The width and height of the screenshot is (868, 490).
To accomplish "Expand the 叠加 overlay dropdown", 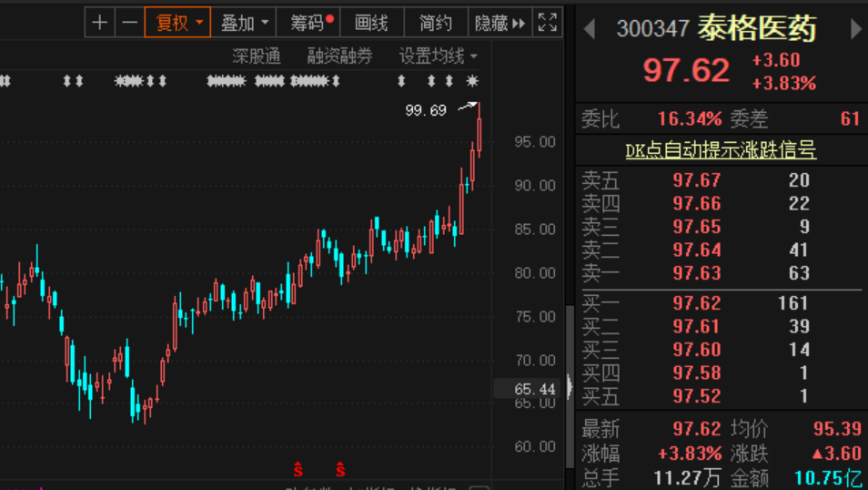I will (x=244, y=23).
